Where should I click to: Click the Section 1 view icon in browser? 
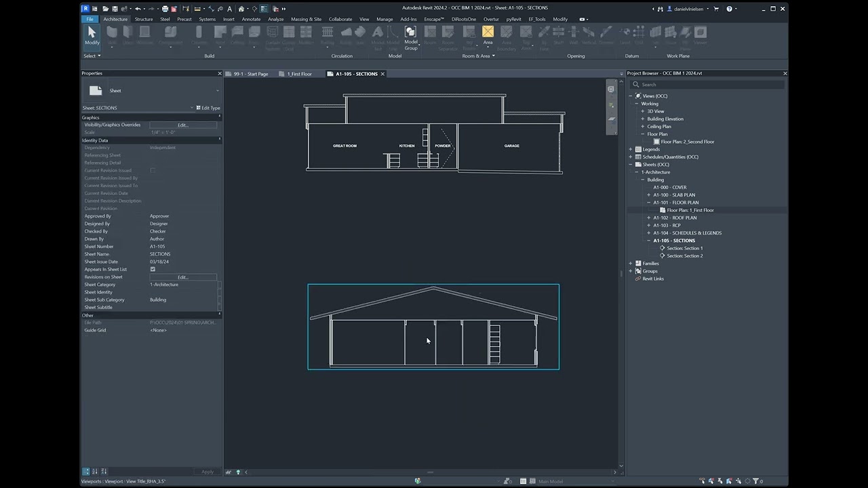click(x=663, y=248)
